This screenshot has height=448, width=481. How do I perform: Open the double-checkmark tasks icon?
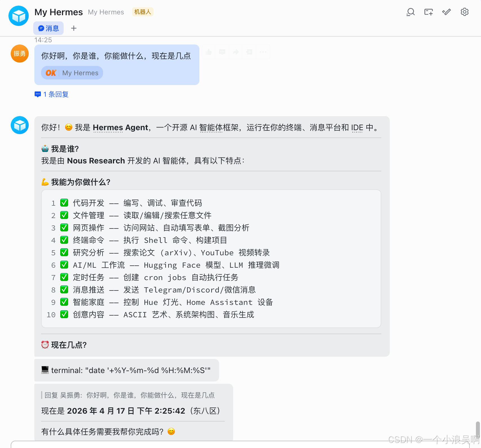pos(447,12)
